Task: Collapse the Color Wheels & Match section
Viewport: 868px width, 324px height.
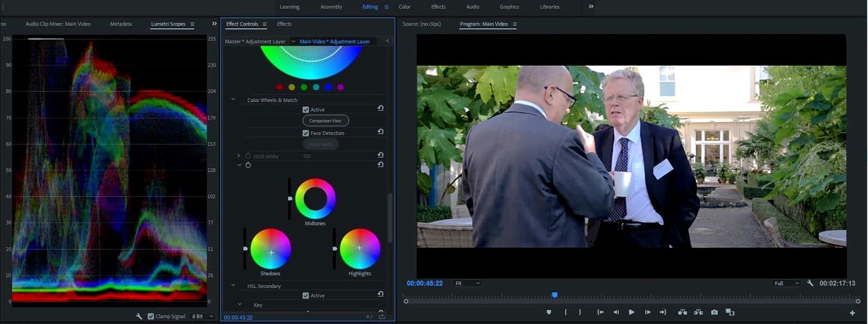Action: pyautogui.click(x=233, y=100)
